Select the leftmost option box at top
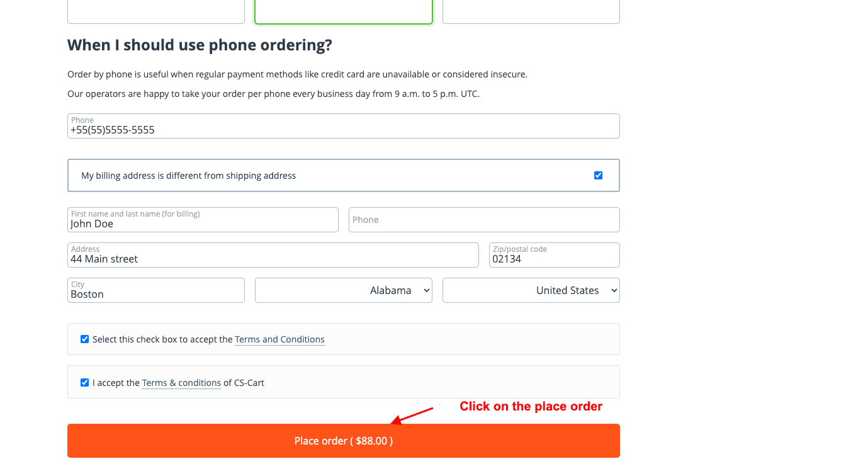 tap(156, 11)
